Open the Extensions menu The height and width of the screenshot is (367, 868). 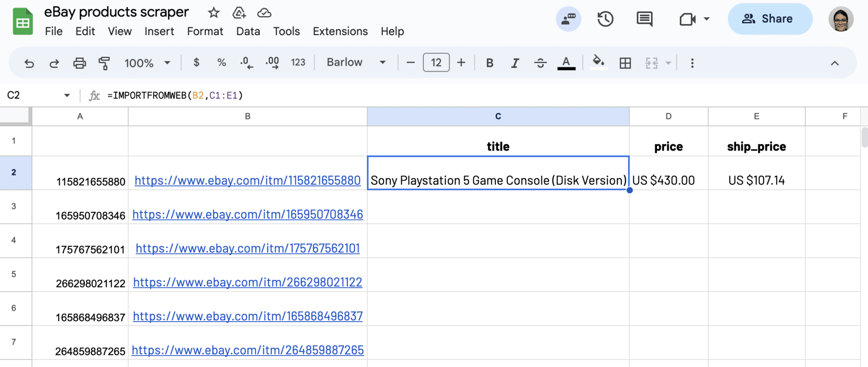pyautogui.click(x=340, y=31)
